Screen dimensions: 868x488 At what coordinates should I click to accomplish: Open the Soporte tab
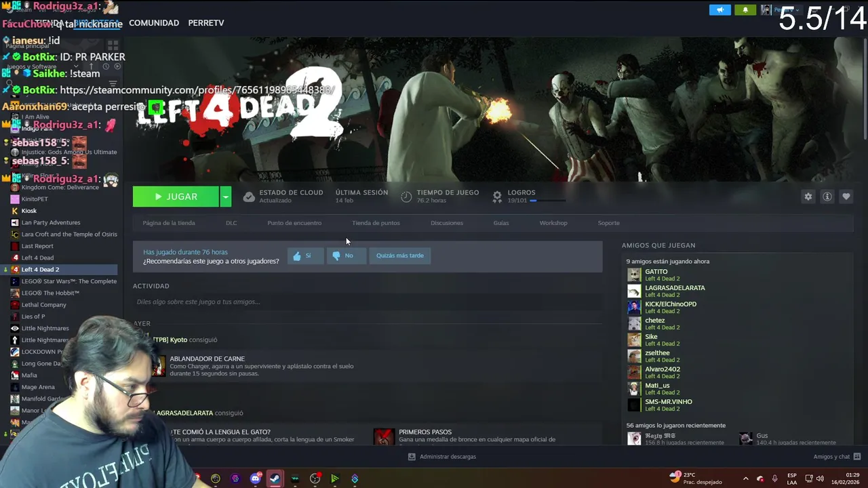608,223
